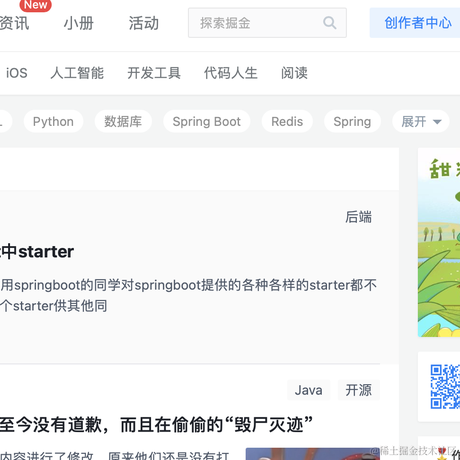Switch to the 代码人生 category tab
This screenshot has height=460, width=460.
point(231,73)
